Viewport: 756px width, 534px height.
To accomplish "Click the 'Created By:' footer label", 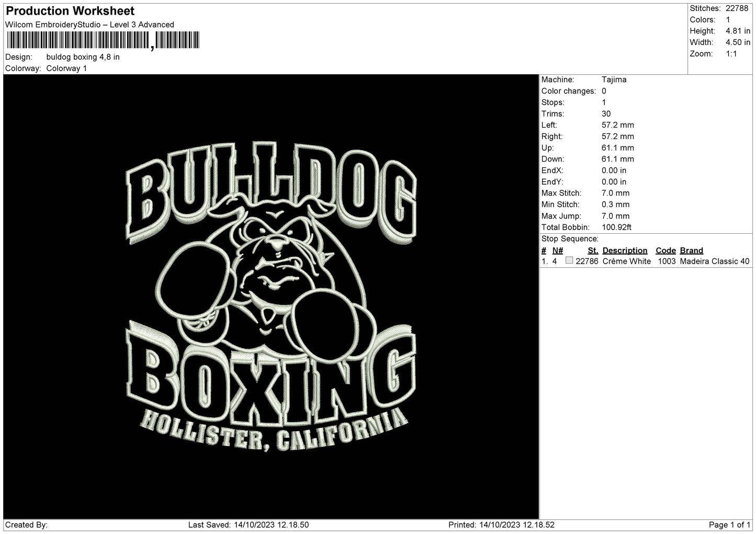I will (x=26, y=525).
